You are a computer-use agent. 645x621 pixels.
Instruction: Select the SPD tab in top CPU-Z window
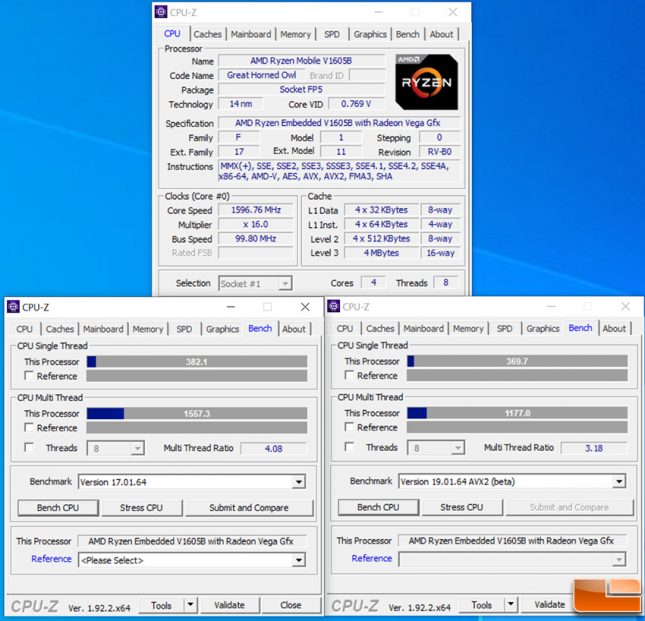pyautogui.click(x=332, y=34)
